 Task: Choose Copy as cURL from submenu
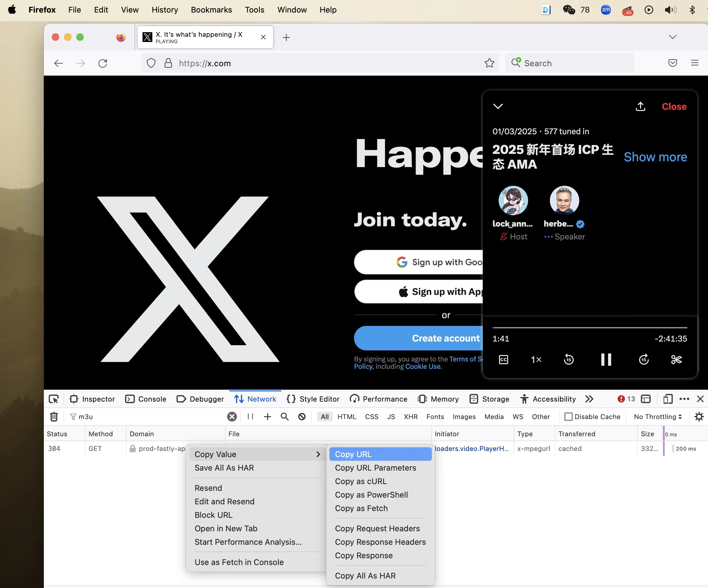tap(361, 481)
